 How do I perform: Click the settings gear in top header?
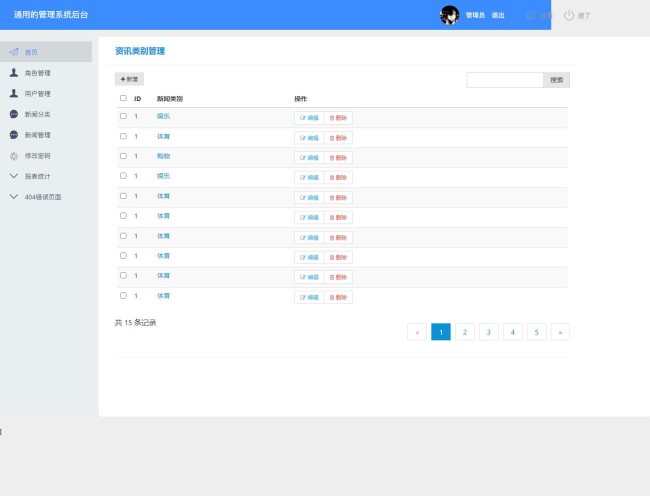(531, 15)
